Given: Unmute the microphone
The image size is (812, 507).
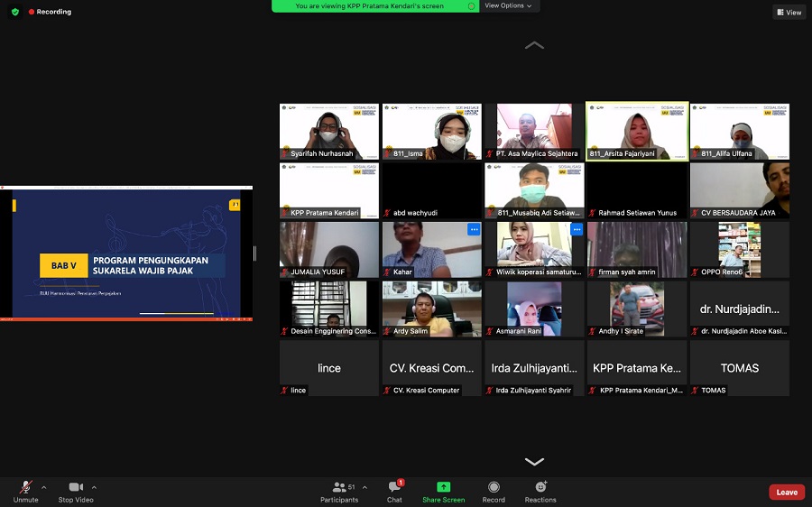Looking at the screenshot, I should pyautogui.click(x=25, y=487).
